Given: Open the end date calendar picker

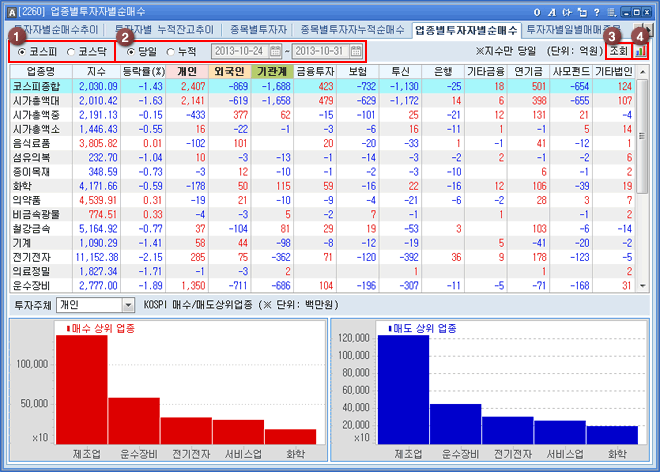Looking at the screenshot, I should [356, 51].
